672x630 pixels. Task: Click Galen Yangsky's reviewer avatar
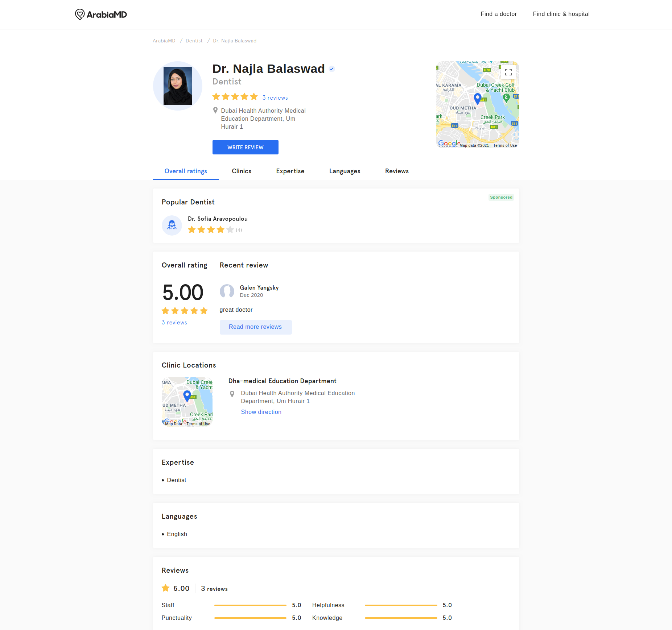227,291
